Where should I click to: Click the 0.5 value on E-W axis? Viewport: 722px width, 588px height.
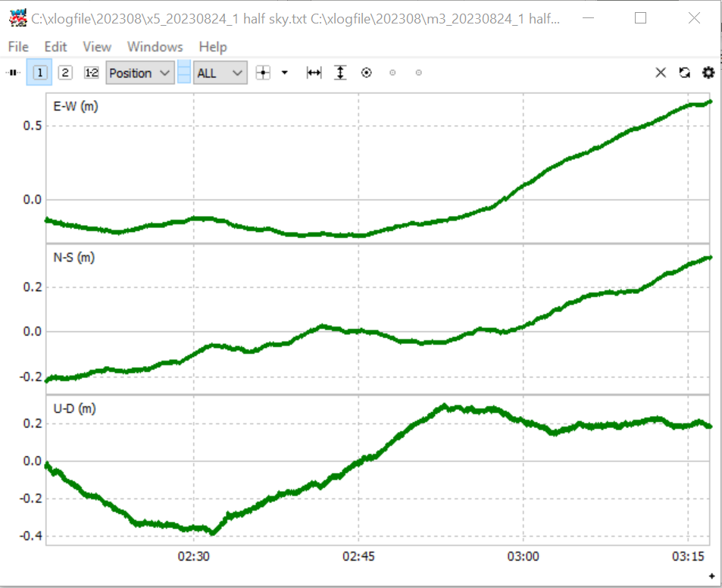point(33,126)
